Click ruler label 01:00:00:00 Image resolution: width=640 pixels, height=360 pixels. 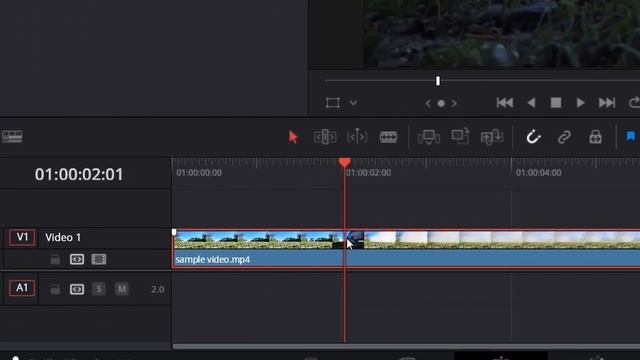(199, 173)
